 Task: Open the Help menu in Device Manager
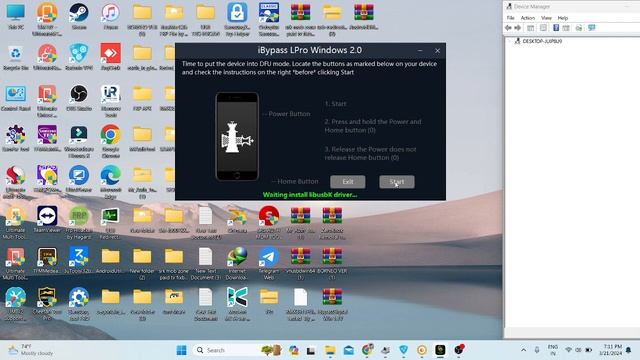[563, 18]
